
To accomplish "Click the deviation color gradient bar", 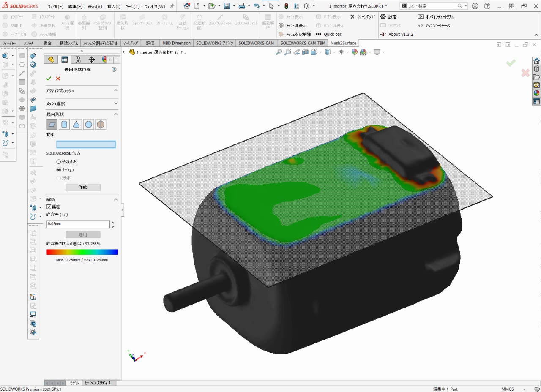I will coord(82,252).
